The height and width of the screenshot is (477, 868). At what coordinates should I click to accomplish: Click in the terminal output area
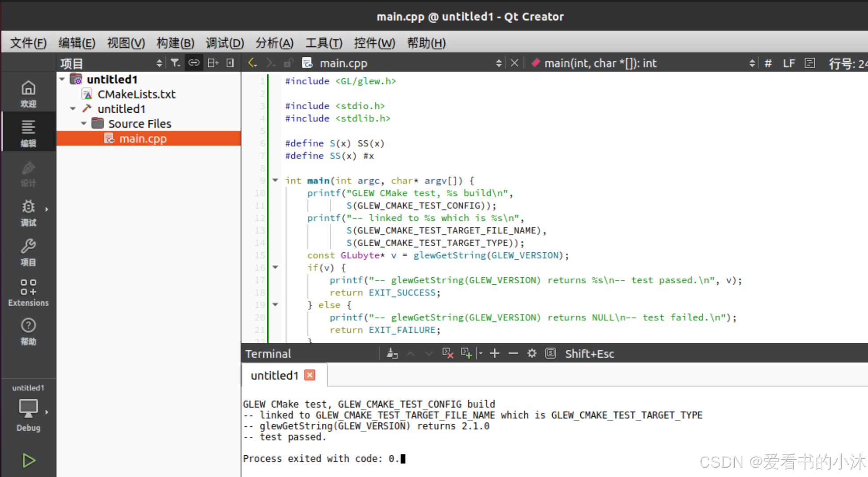click(x=555, y=431)
